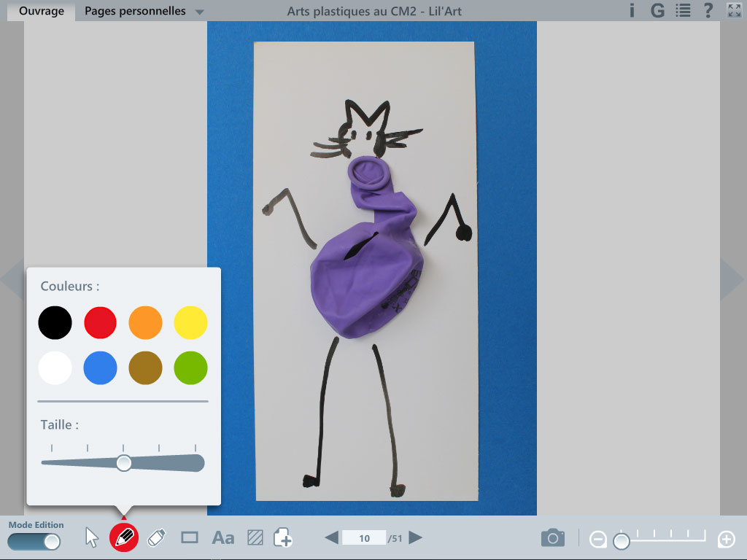Select the eraser tool
The width and height of the screenshot is (747, 560).
click(156, 538)
